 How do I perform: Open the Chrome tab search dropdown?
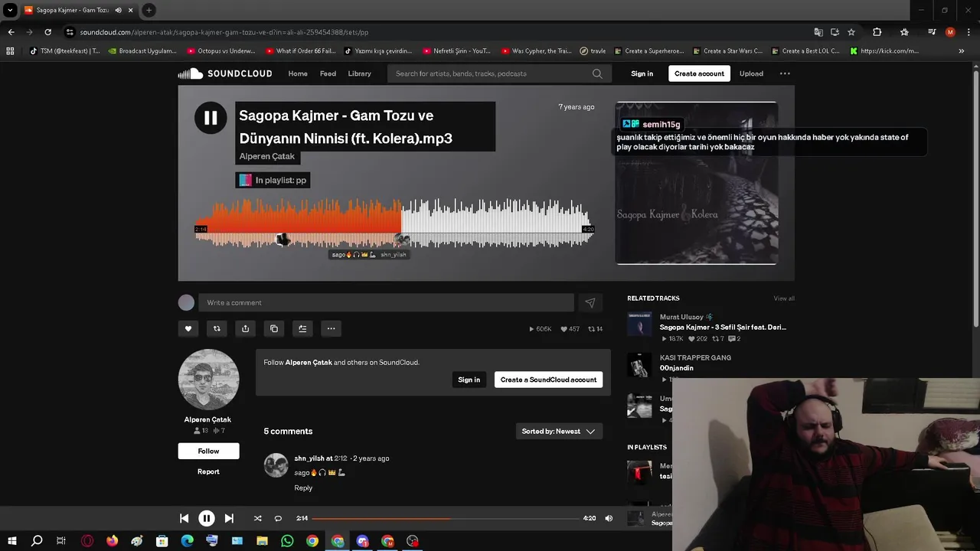coord(10,10)
